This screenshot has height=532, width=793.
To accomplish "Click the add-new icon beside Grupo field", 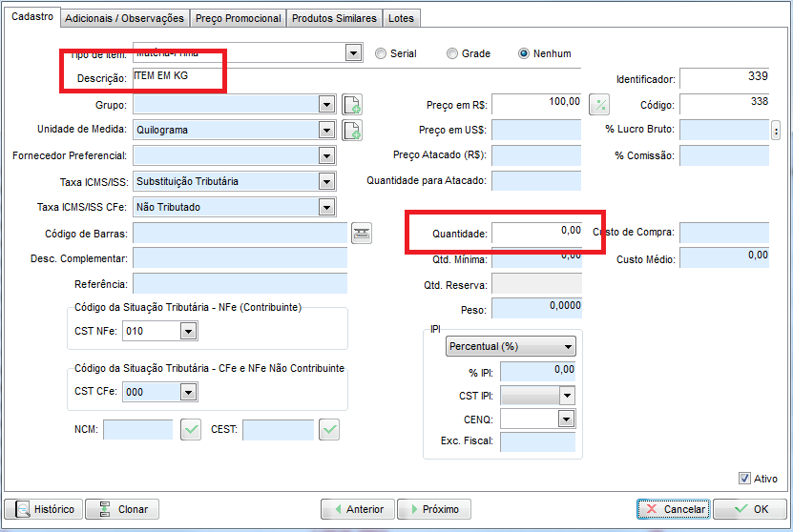I will (x=352, y=105).
